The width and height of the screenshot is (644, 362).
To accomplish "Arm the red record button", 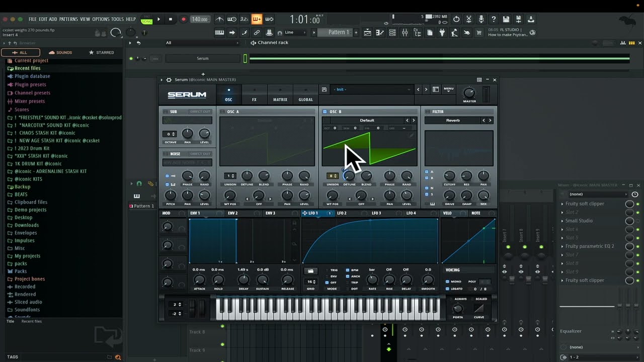I will point(183,19).
